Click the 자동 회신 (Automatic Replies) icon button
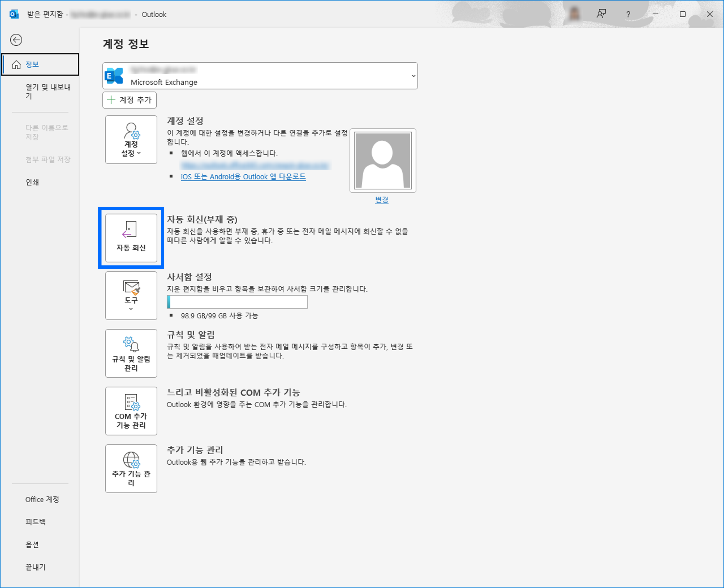724x588 pixels. click(x=131, y=238)
